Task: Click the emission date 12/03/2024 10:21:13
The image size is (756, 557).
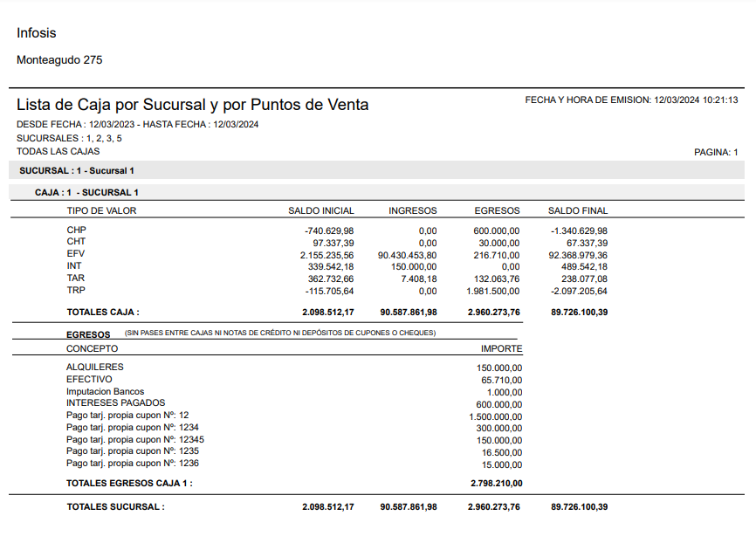Action: click(696, 100)
